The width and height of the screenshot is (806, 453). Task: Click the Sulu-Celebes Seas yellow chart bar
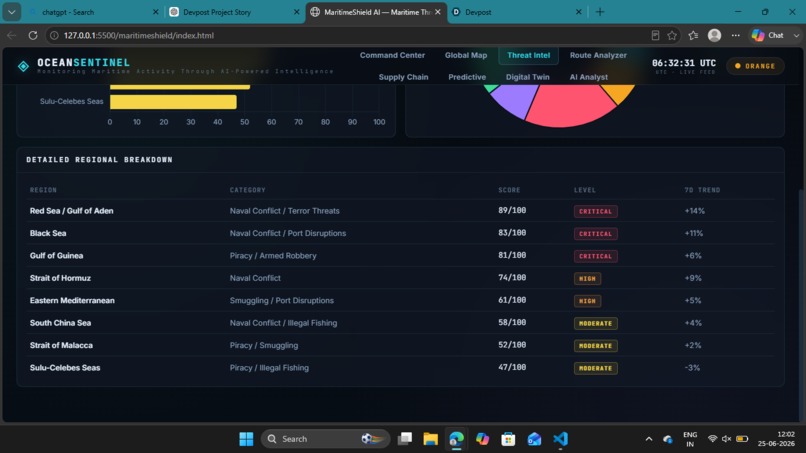pyautogui.click(x=173, y=102)
